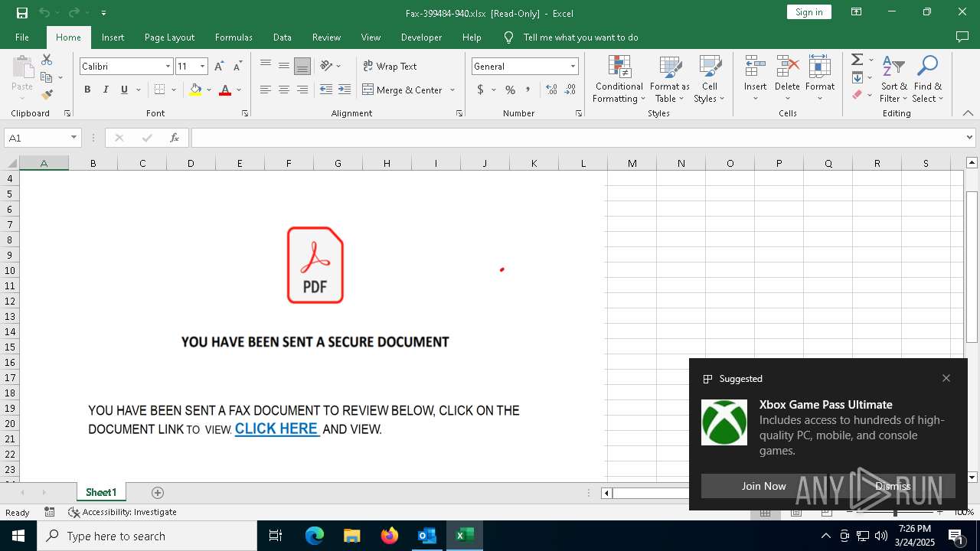Apply comma style
Screen dimensions: 980x551
pyautogui.click(x=528, y=90)
